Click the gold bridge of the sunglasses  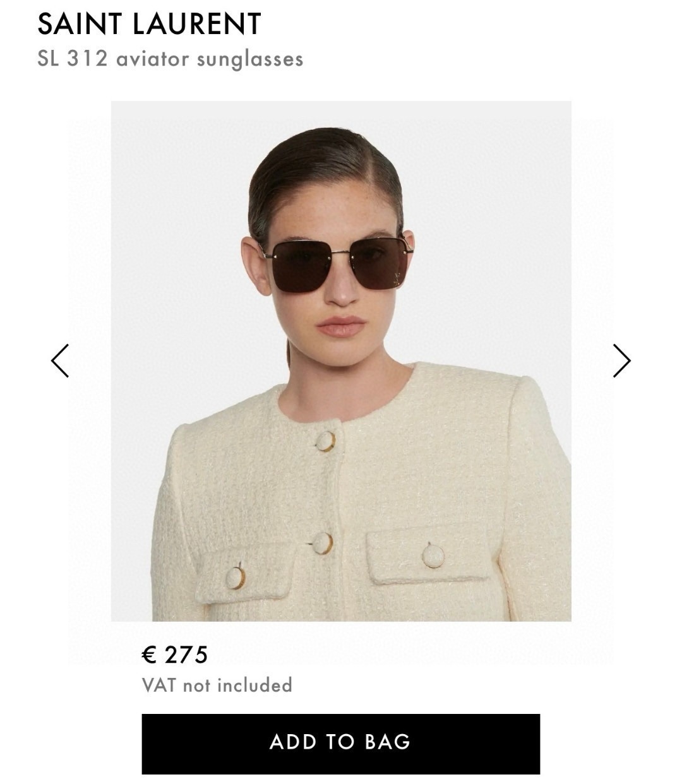pyautogui.click(x=341, y=251)
